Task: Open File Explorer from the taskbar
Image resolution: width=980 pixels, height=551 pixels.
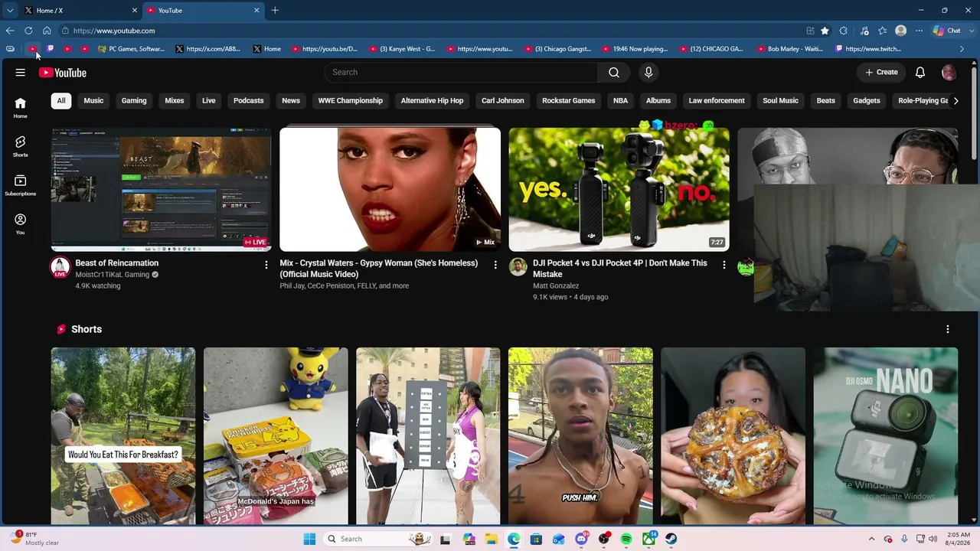Action: 491,539
